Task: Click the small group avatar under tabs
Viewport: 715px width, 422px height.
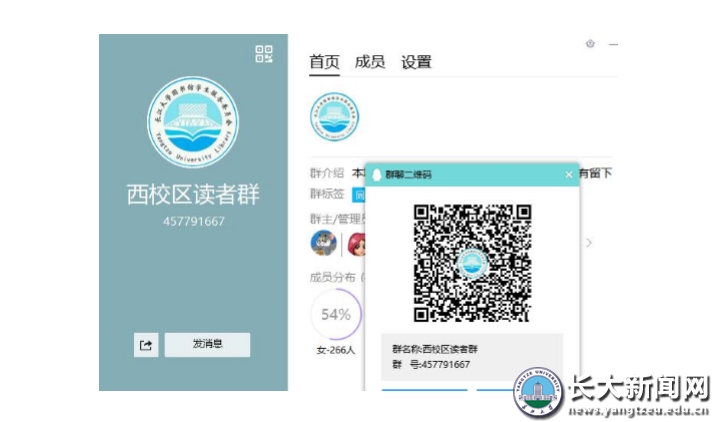Action: coord(334,116)
